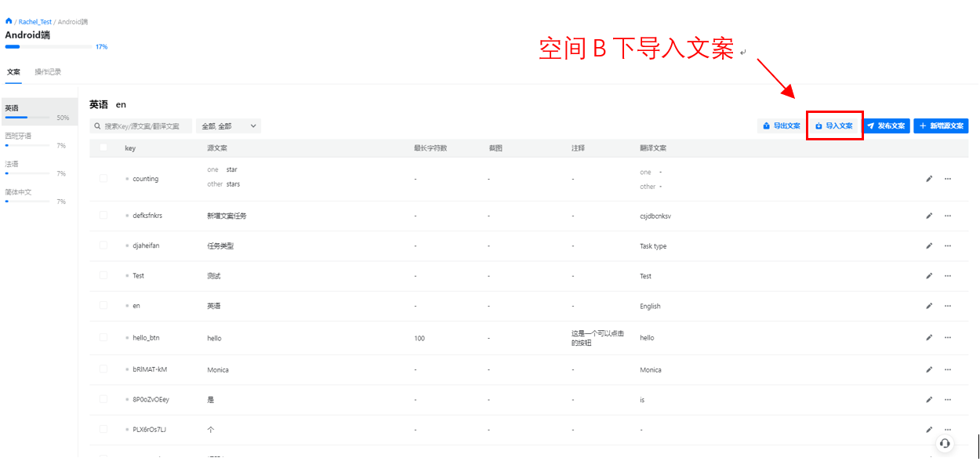Click the 新增源文案 button

coord(941,125)
